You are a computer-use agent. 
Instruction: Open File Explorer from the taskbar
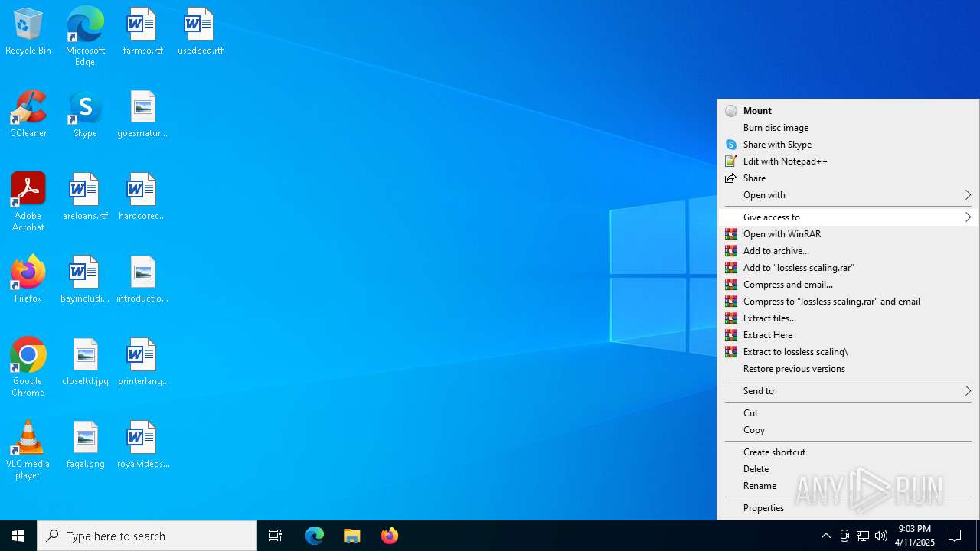(x=352, y=536)
